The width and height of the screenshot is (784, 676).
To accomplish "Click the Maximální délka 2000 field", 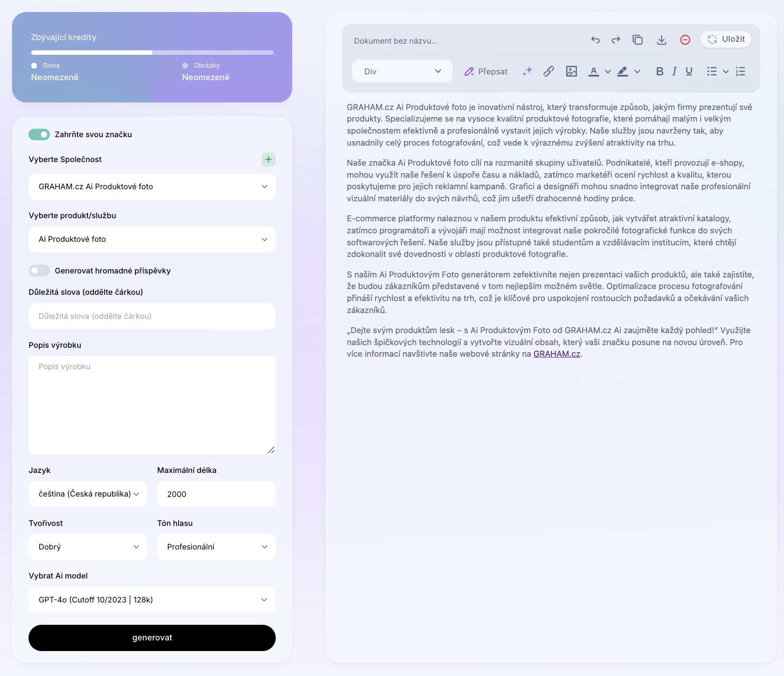I will click(216, 494).
